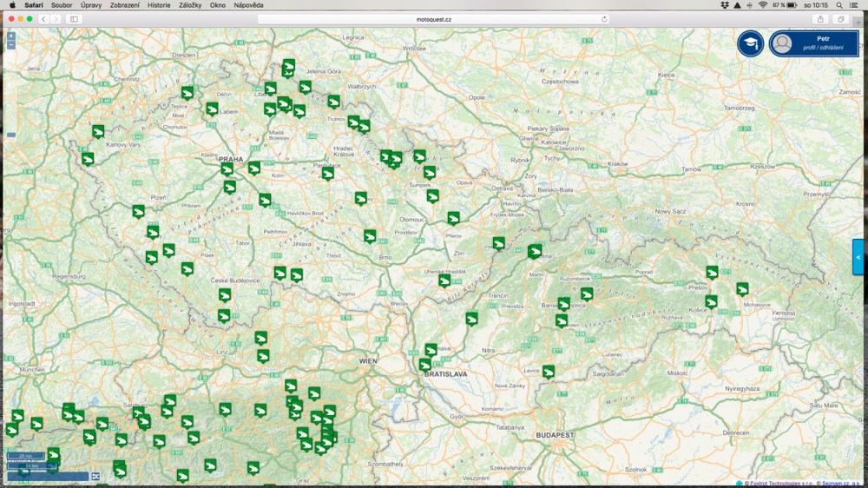Show all tabs overview in Safari
Viewport: 868px width, 488px height.
(840, 18)
